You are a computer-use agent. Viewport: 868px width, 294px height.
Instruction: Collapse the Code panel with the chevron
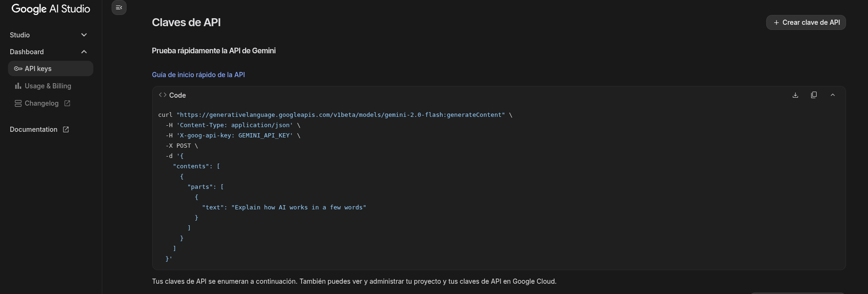[x=833, y=95]
